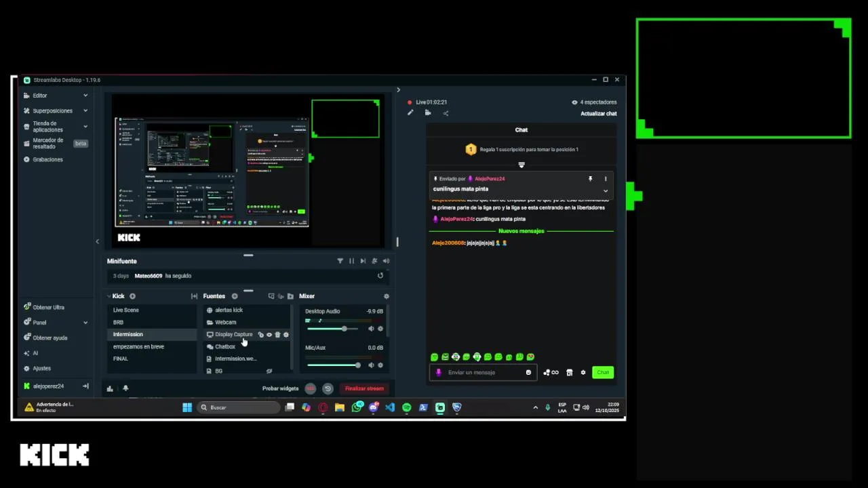Open Mic/Aux settings gear
This screenshot has height=488, width=868.
click(x=380, y=365)
